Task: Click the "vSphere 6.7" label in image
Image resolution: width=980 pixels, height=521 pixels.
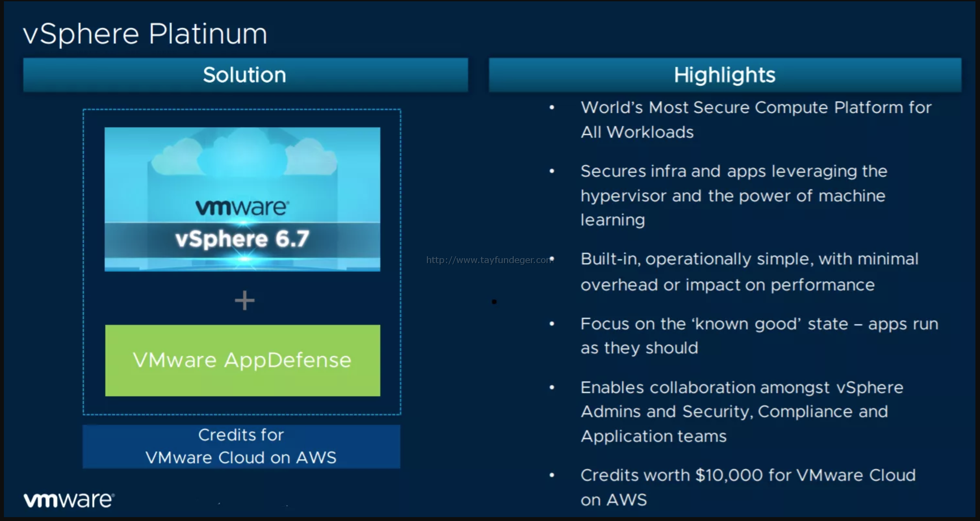Action: tap(242, 239)
